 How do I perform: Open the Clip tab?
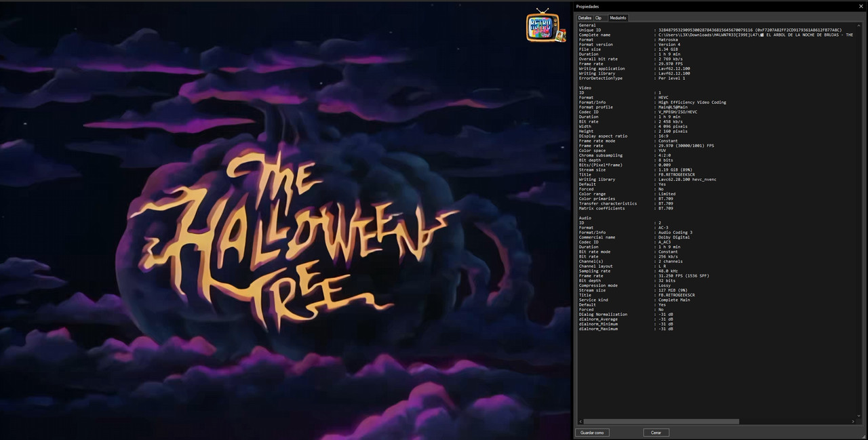pyautogui.click(x=598, y=18)
